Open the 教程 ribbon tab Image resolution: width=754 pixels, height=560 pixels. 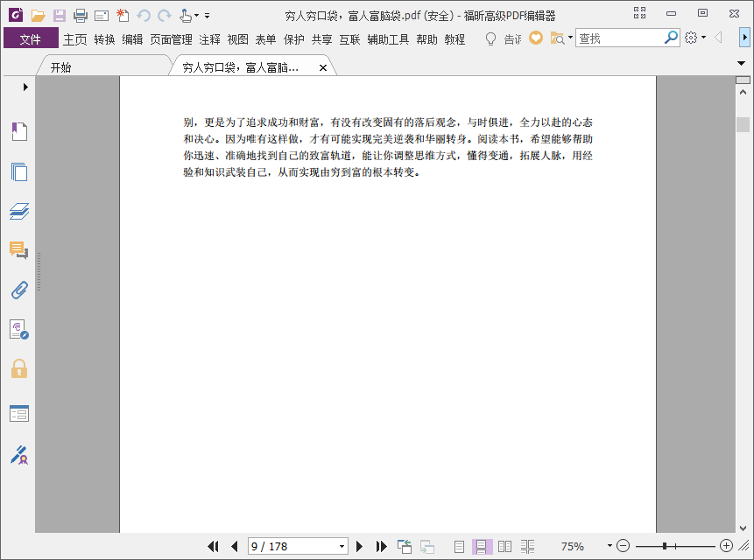455,39
